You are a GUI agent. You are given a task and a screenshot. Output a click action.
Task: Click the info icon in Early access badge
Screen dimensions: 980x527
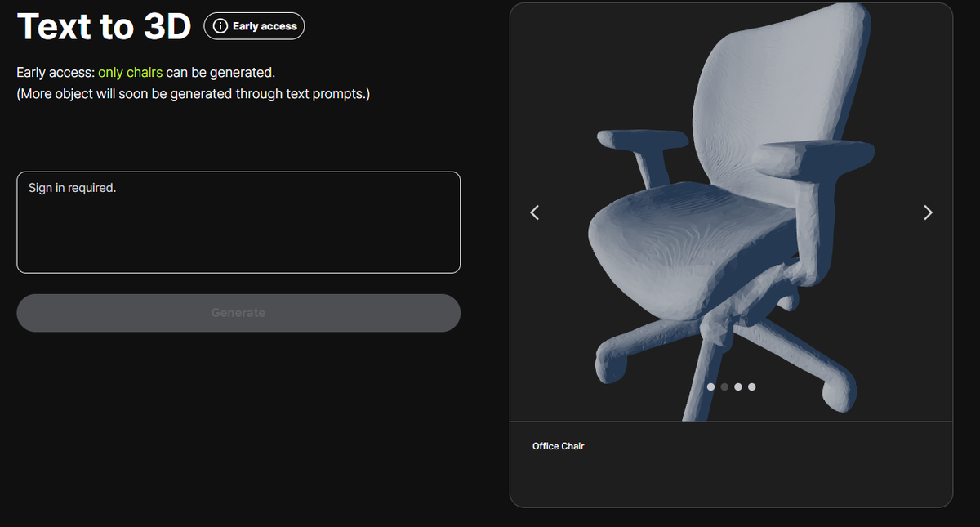[x=220, y=26]
